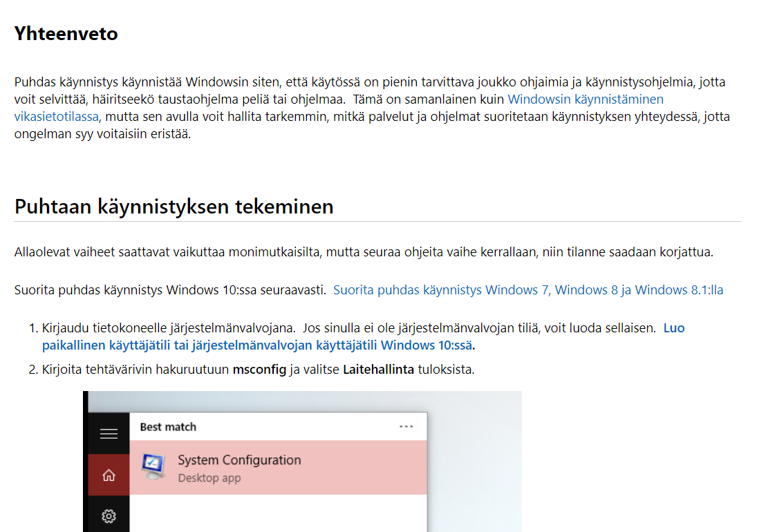Click the bold word msconfig
Image resolution: width=757 pixels, height=532 pixels.
click(x=259, y=370)
